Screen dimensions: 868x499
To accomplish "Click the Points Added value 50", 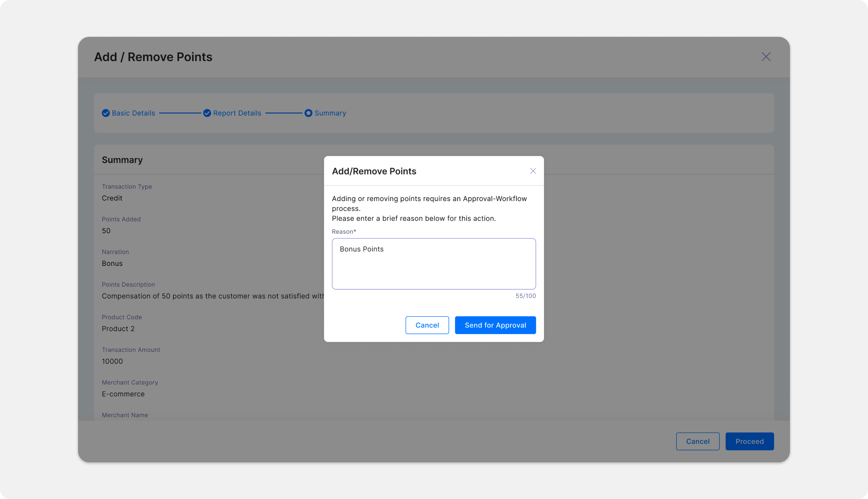I will pyautogui.click(x=106, y=231).
